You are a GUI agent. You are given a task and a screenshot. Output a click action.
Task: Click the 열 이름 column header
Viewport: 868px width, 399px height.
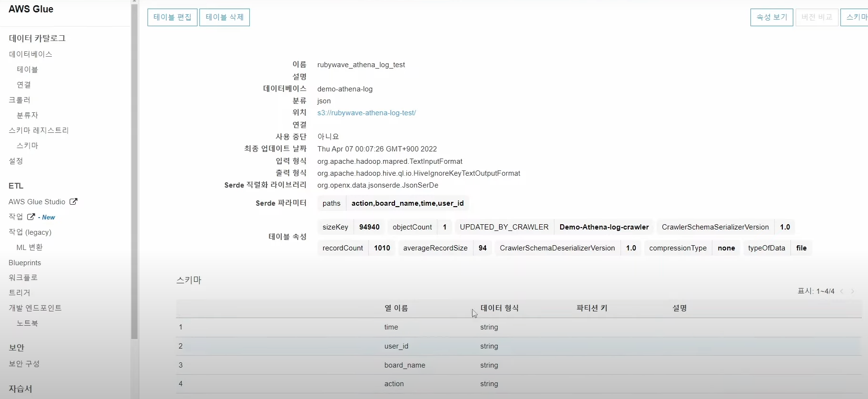396,308
